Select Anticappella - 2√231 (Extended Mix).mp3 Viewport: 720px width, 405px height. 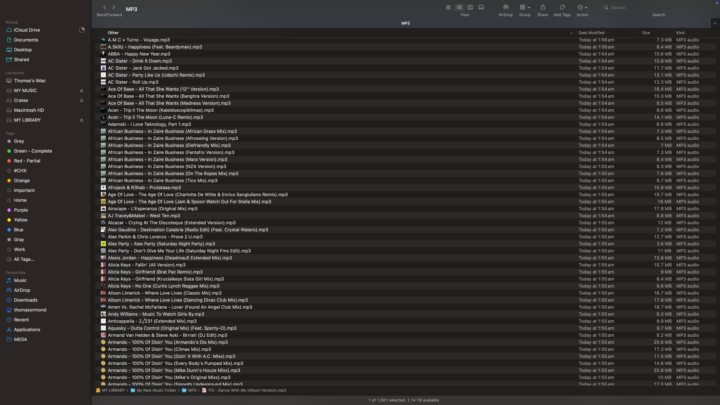point(152,321)
